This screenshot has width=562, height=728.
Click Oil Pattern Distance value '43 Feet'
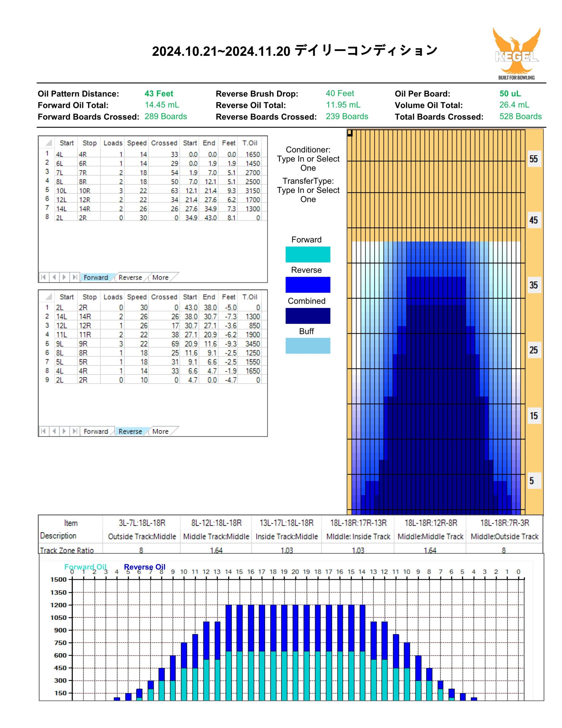click(159, 94)
